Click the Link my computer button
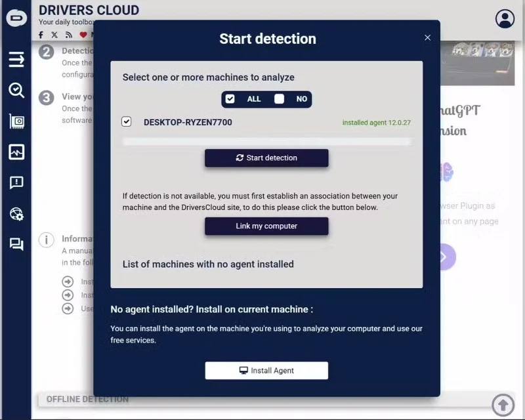This screenshot has height=420, width=525. (266, 226)
